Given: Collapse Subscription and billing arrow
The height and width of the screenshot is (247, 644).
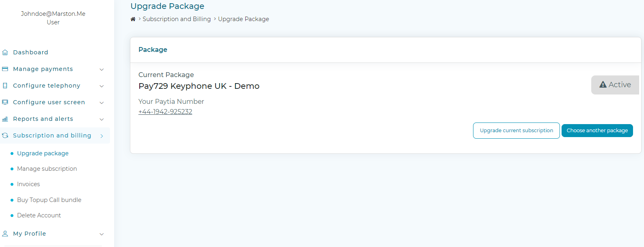Looking at the screenshot, I should (x=102, y=136).
